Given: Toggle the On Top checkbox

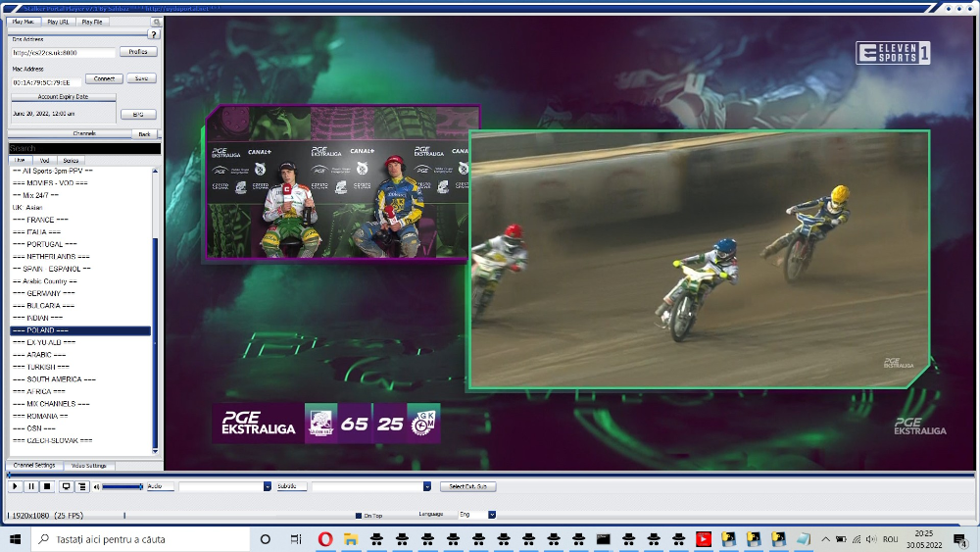Looking at the screenshot, I should pyautogui.click(x=359, y=516).
